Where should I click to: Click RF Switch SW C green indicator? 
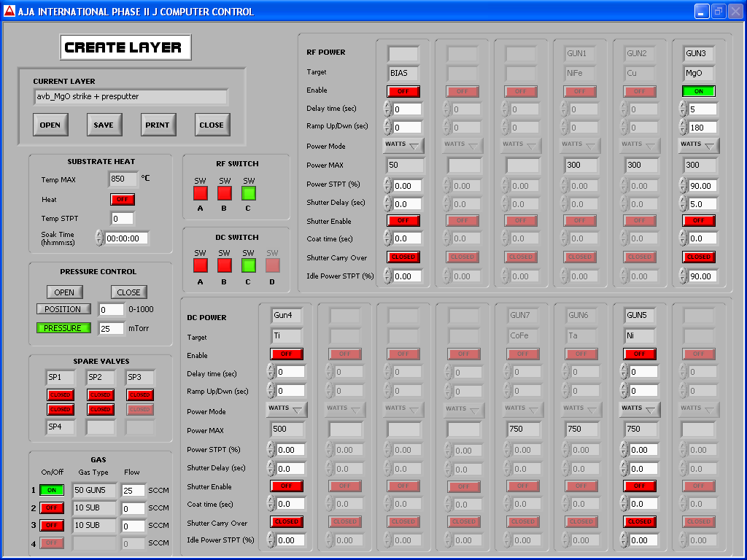[x=249, y=193]
